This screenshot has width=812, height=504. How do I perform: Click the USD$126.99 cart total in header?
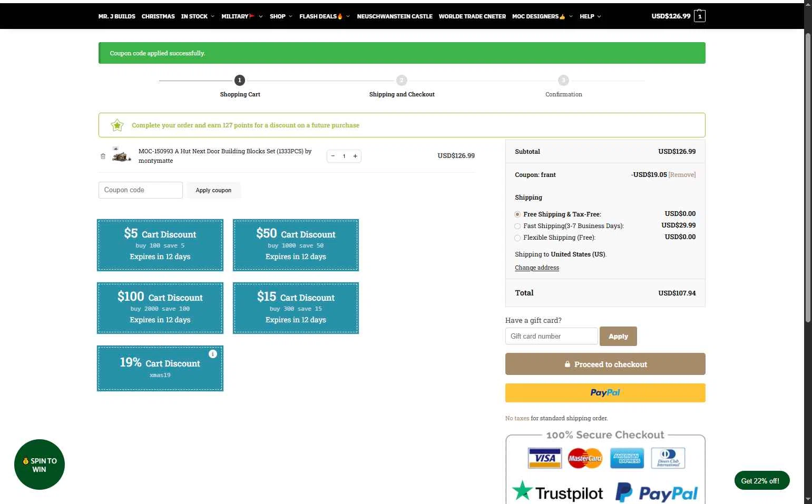[671, 16]
